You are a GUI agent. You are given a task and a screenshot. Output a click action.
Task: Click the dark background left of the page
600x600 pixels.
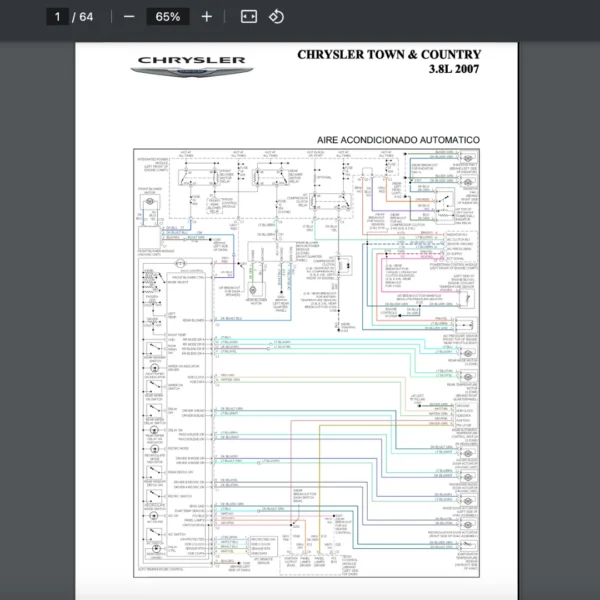[x=40, y=300]
